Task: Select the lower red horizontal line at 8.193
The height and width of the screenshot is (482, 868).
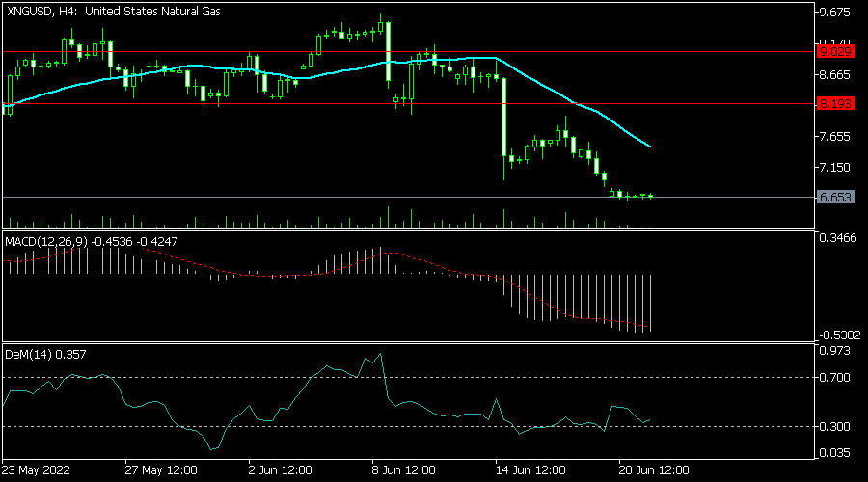Action: tap(409, 103)
